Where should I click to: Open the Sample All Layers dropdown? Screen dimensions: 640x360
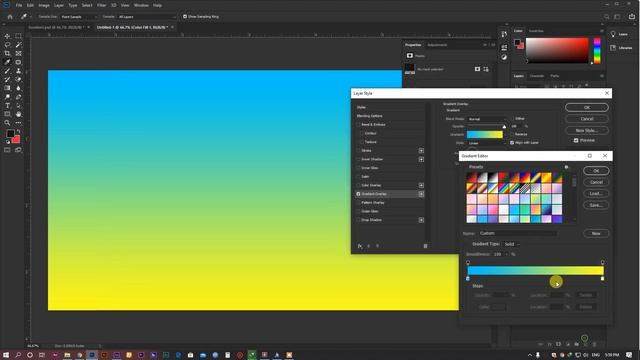[147, 17]
